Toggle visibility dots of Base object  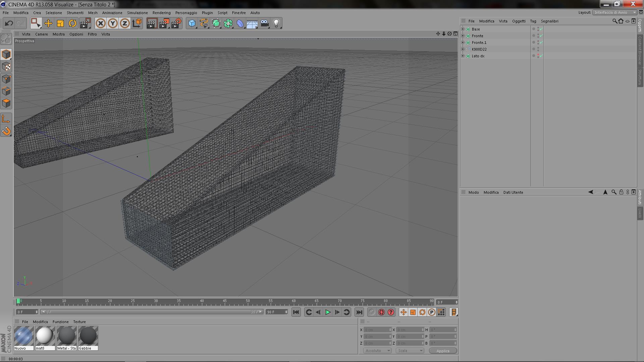pos(538,29)
